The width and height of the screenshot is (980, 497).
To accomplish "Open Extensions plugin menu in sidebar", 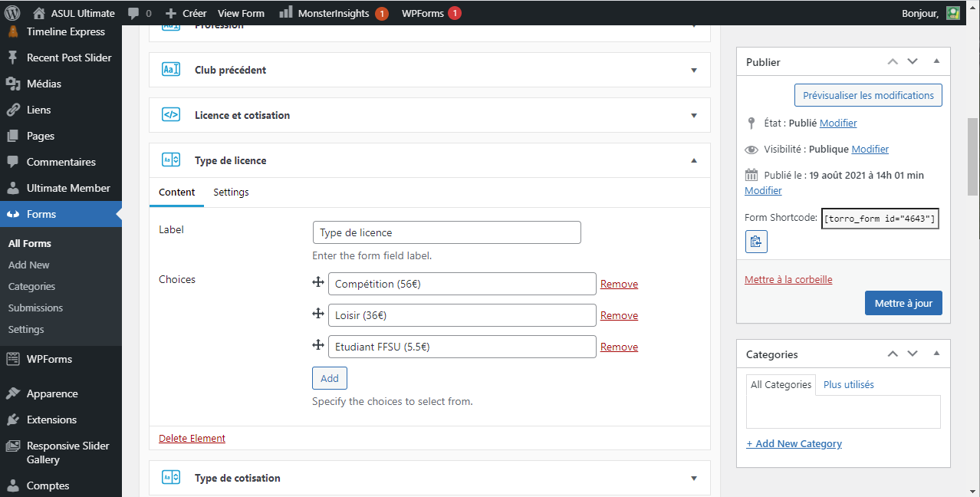I will 51,420.
